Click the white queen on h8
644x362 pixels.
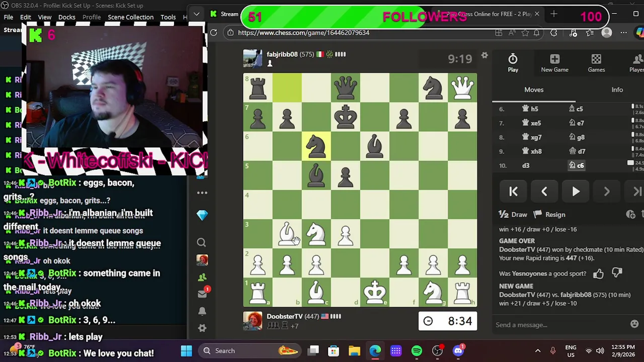click(462, 87)
